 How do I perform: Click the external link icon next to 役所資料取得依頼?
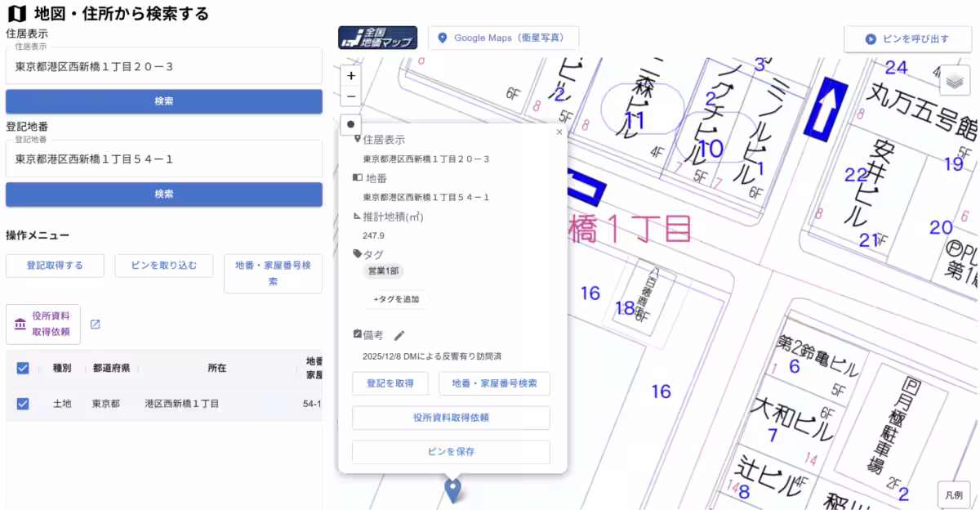coord(96,323)
